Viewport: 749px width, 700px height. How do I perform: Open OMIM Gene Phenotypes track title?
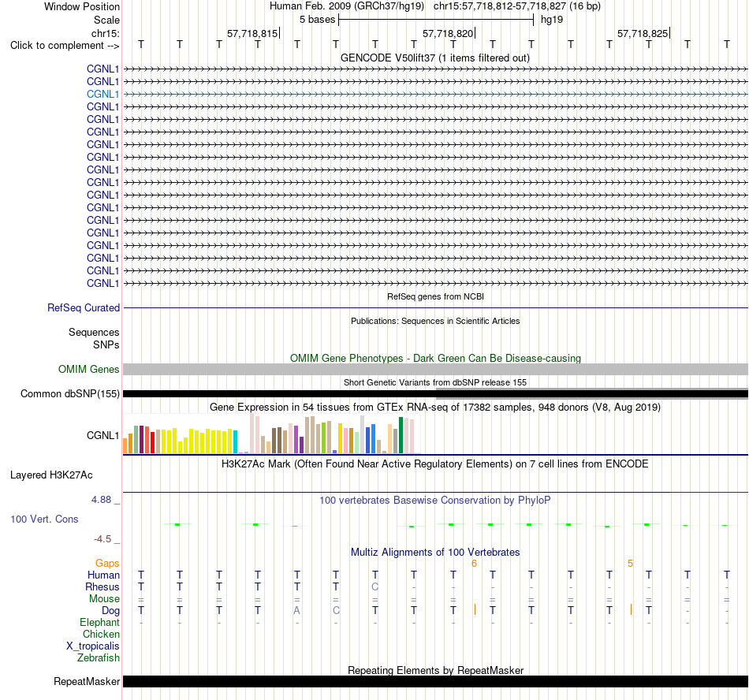pos(435,358)
